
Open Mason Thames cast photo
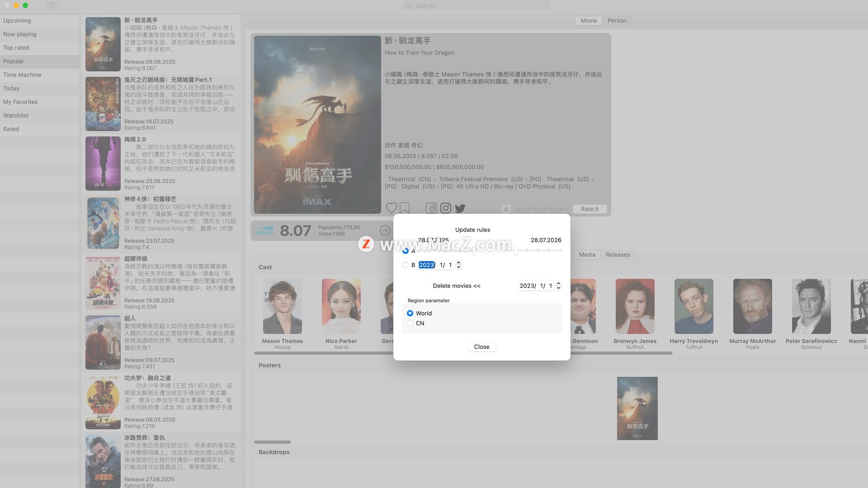[283, 306]
